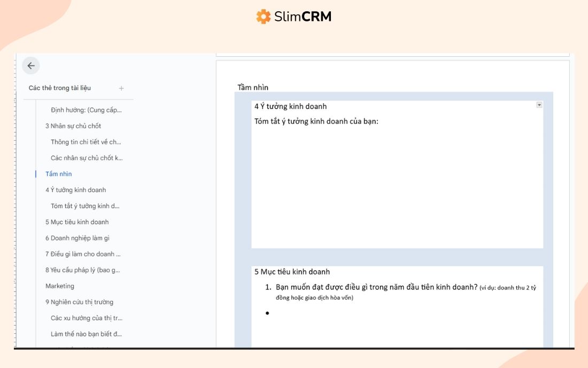The width and height of the screenshot is (588, 368).
Task: Open '6 Doanh nghiệp làm gì' outline entry
Action: (78, 238)
